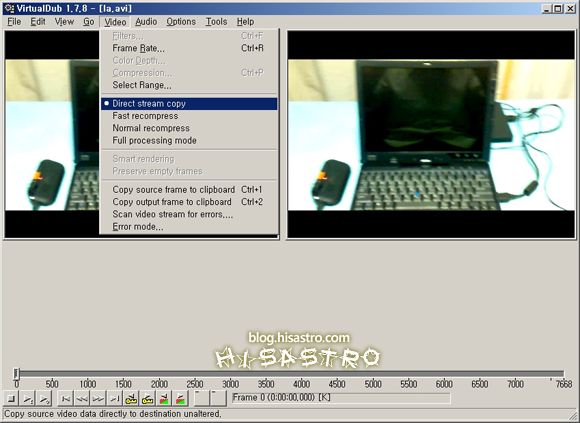Open the Options menu
Image resolution: width=580 pixels, height=423 pixels.
[181, 22]
